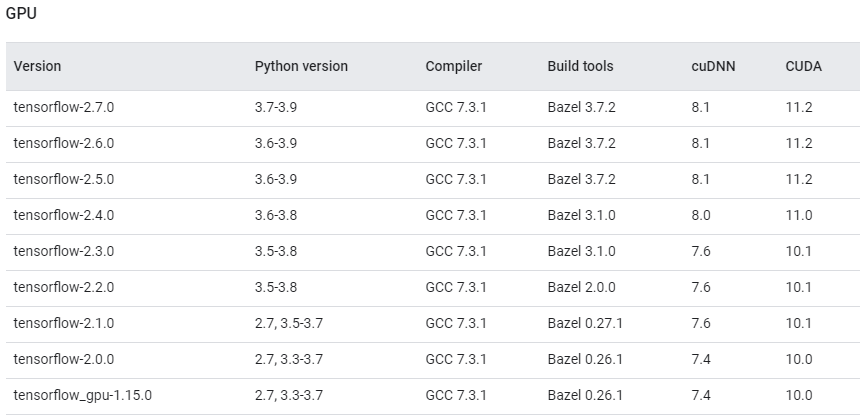The image size is (861, 420).
Task: Click the cuDNN 8.0 cell
Action: [x=701, y=215]
